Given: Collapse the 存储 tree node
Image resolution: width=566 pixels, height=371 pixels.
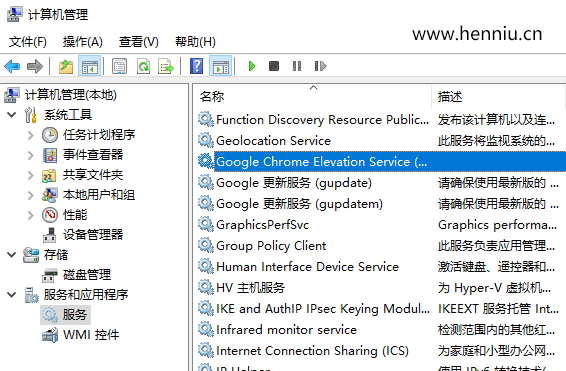Looking at the screenshot, I should (12, 255).
